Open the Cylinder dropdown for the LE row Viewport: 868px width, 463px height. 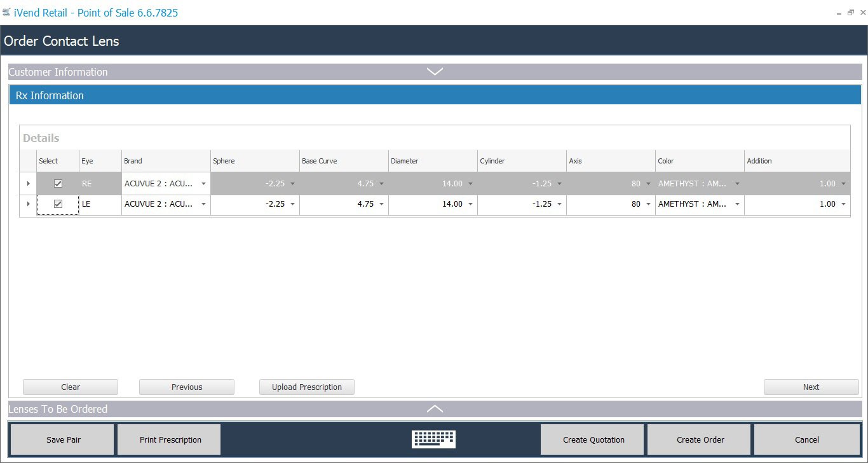coord(559,204)
